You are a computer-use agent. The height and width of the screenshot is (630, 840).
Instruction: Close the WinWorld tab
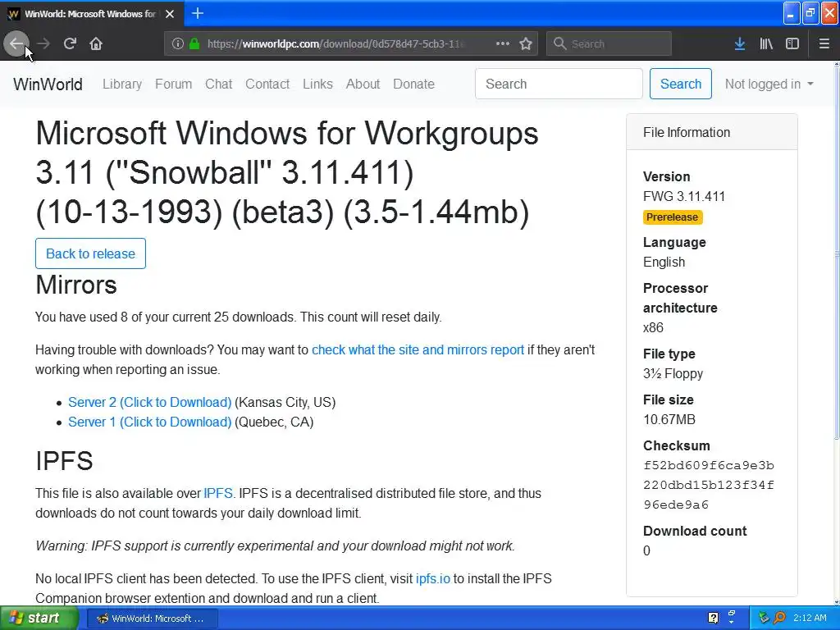170,14
